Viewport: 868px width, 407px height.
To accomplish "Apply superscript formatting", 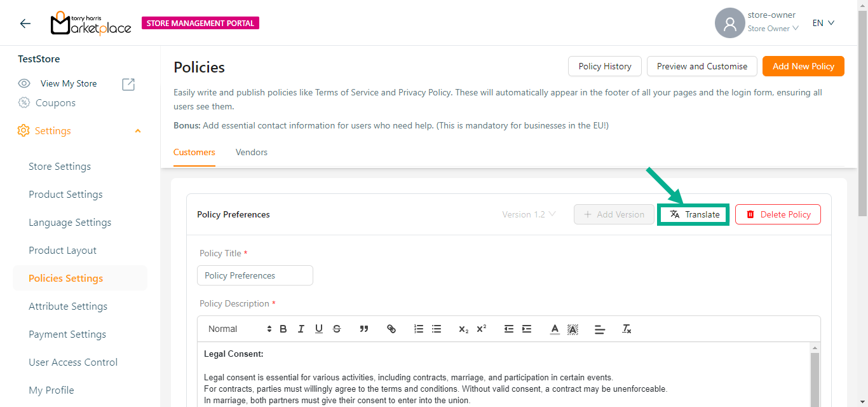I will (x=482, y=329).
